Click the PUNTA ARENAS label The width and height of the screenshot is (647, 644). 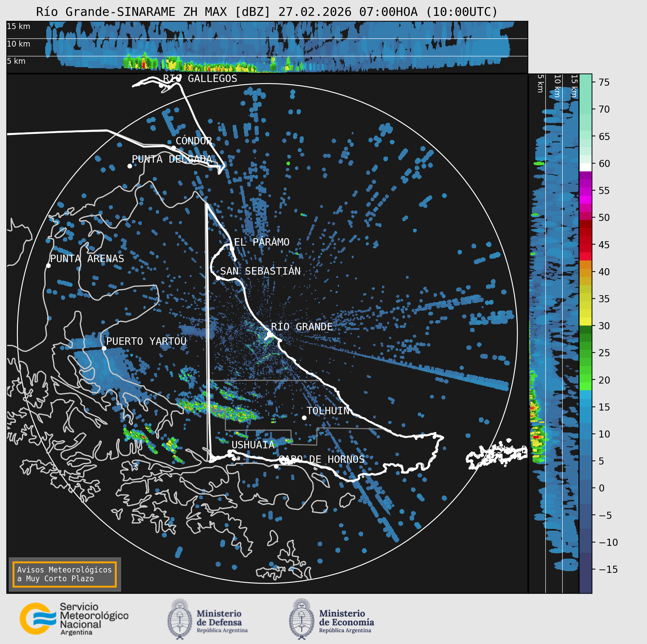coord(87,258)
